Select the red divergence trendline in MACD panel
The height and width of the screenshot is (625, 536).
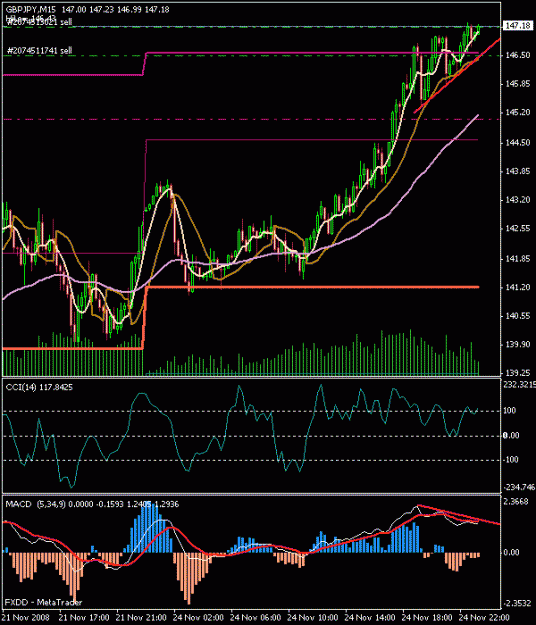[x=458, y=515]
